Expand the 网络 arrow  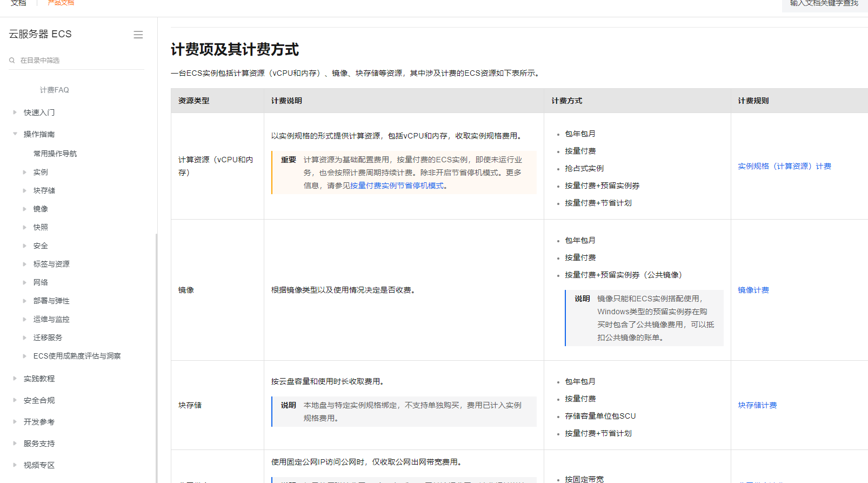pos(24,282)
